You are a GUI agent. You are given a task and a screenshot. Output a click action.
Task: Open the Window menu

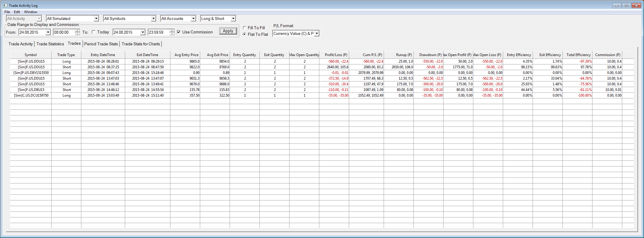pos(31,12)
